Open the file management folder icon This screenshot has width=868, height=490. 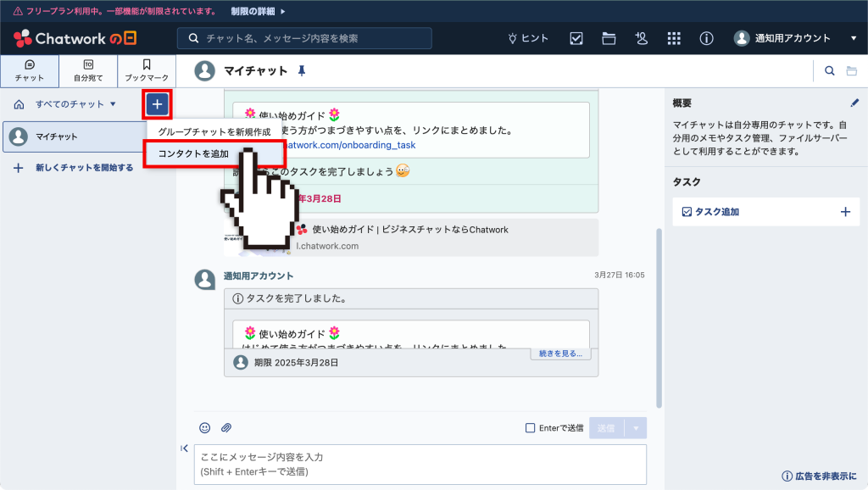coord(609,38)
